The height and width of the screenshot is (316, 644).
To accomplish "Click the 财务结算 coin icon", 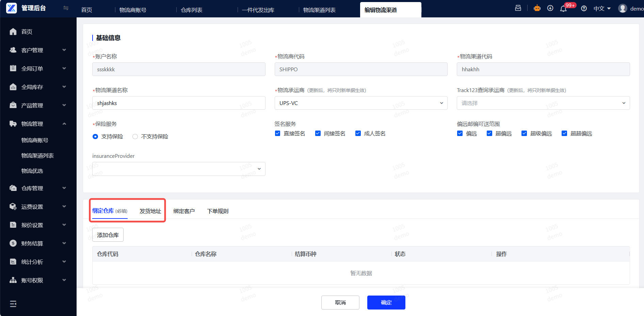I will (x=13, y=243).
